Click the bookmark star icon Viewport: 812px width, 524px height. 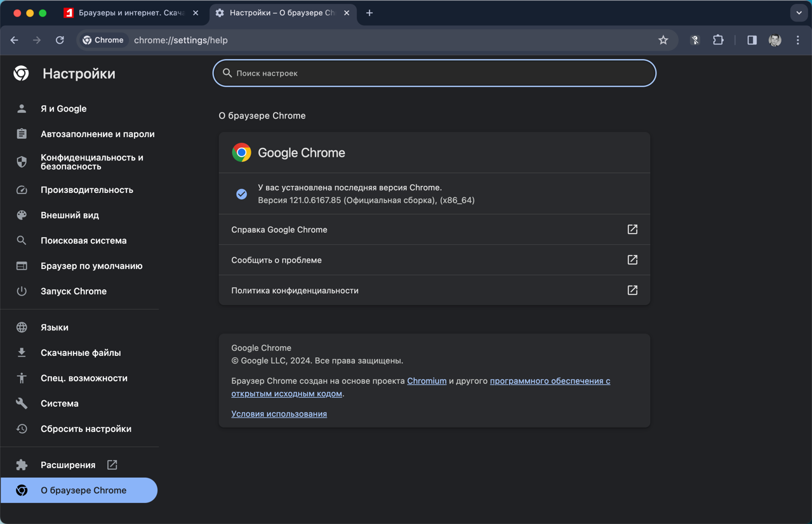[663, 40]
